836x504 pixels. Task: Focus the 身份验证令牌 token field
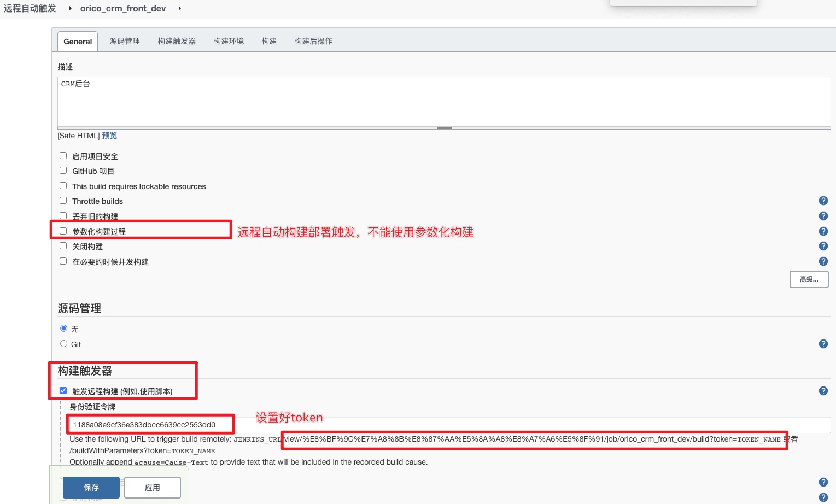pyautogui.click(x=450, y=425)
